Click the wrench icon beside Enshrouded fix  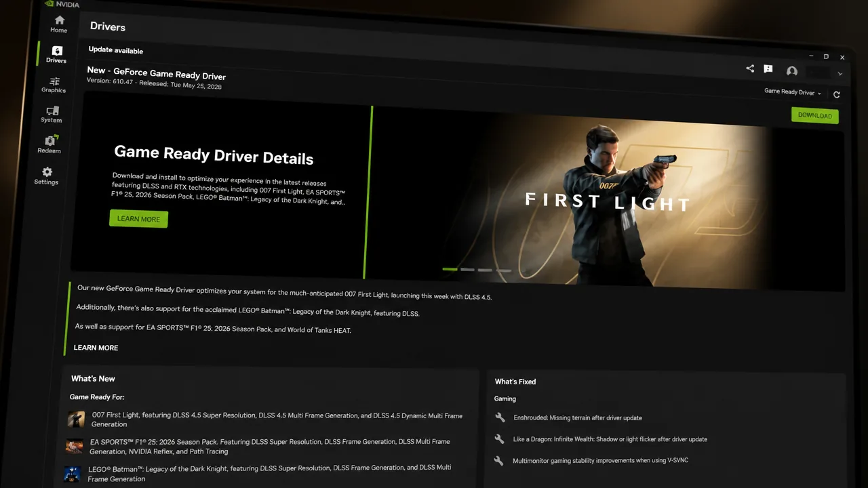[500, 418]
